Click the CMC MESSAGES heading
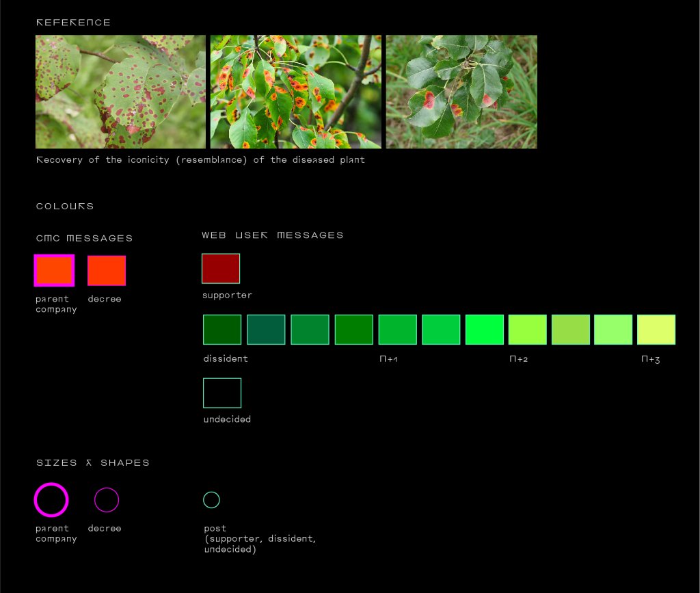 (84, 239)
